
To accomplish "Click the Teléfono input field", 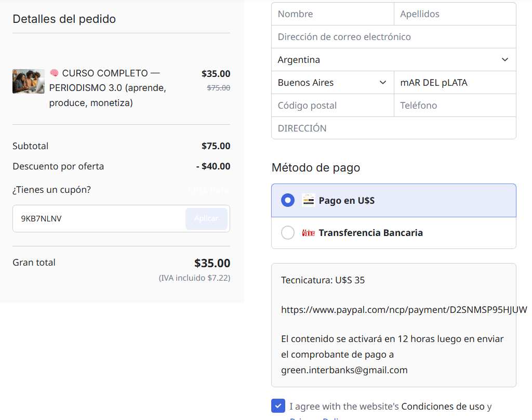I will [455, 105].
